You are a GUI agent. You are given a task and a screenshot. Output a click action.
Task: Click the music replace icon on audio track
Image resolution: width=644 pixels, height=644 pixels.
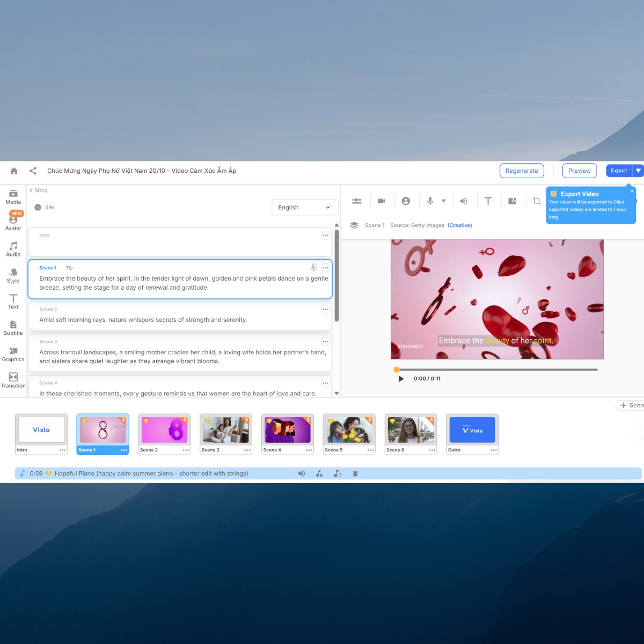tap(337, 473)
